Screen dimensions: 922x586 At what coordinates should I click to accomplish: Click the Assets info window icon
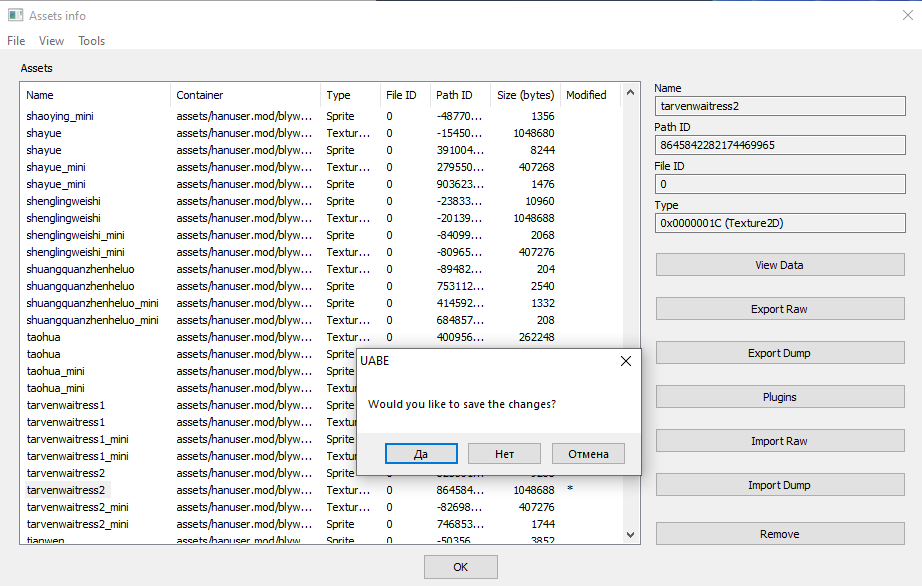pyautogui.click(x=15, y=15)
